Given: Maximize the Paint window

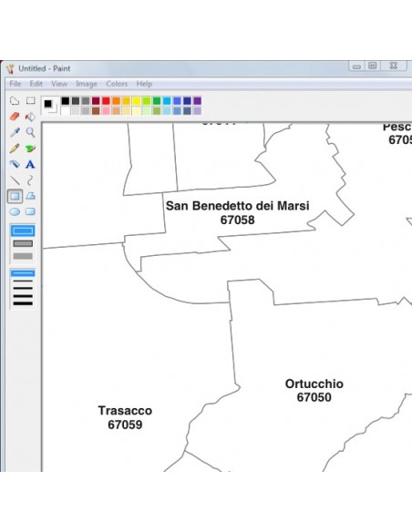Looking at the screenshot, I should pos(373,66).
